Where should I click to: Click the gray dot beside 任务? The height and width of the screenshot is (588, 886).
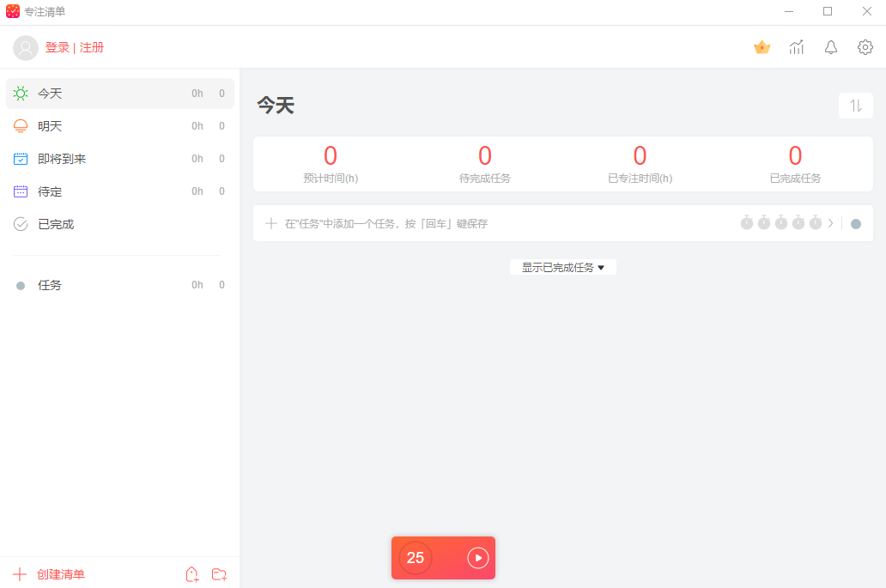[21, 286]
